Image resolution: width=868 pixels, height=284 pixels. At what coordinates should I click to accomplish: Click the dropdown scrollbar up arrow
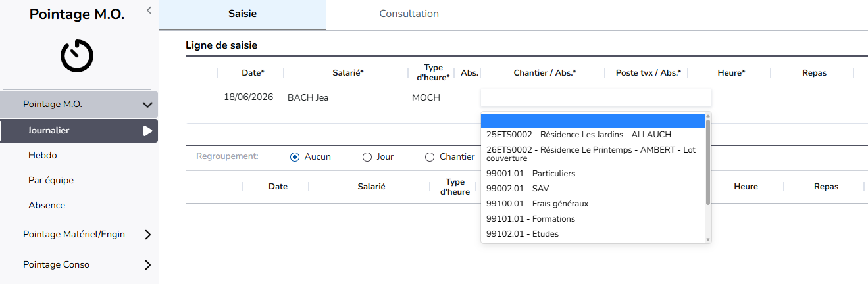(708, 116)
